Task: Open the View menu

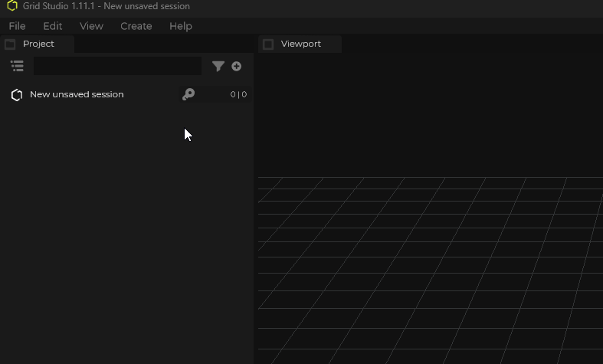Action: pos(91,26)
